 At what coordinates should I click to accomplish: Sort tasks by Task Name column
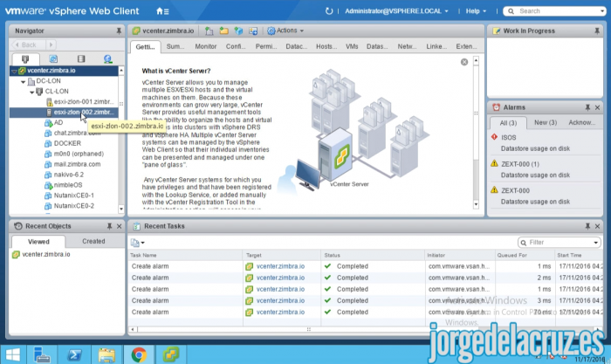(x=185, y=255)
